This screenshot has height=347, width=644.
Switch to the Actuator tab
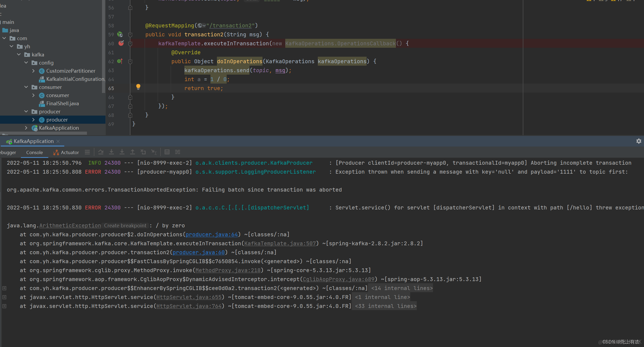point(66,152)
